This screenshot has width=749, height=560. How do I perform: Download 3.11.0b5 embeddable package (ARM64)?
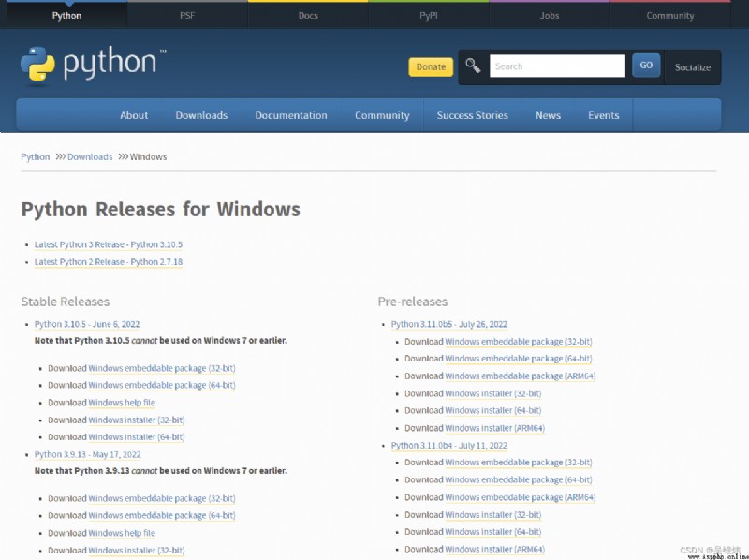tap(521, 376)
